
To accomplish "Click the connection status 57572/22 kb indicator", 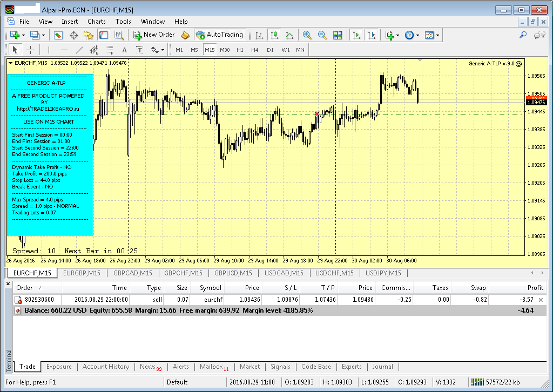I will point(495,382).
